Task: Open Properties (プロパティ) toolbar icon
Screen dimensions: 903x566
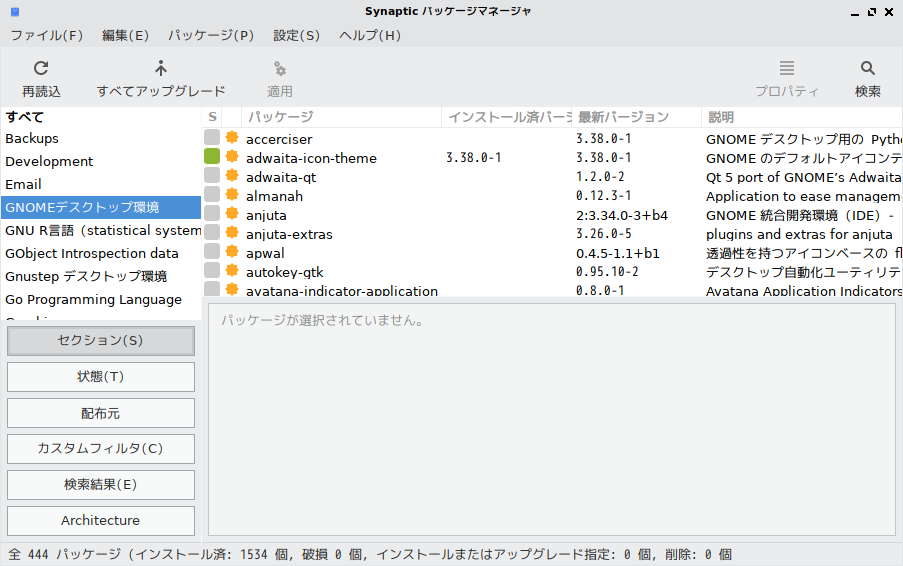Action: pyautogui.click(x=787, y=68)
